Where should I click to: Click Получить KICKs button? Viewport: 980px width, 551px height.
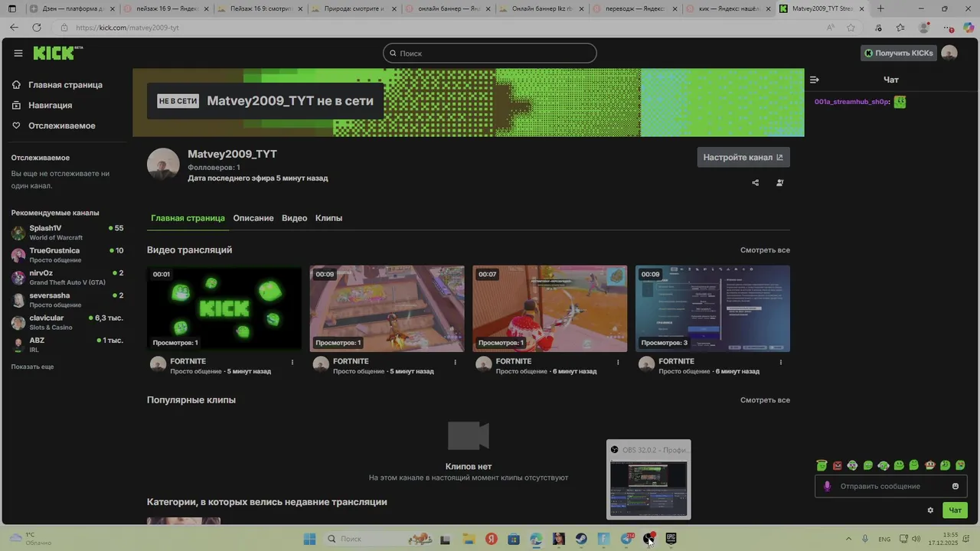[899, 53]
